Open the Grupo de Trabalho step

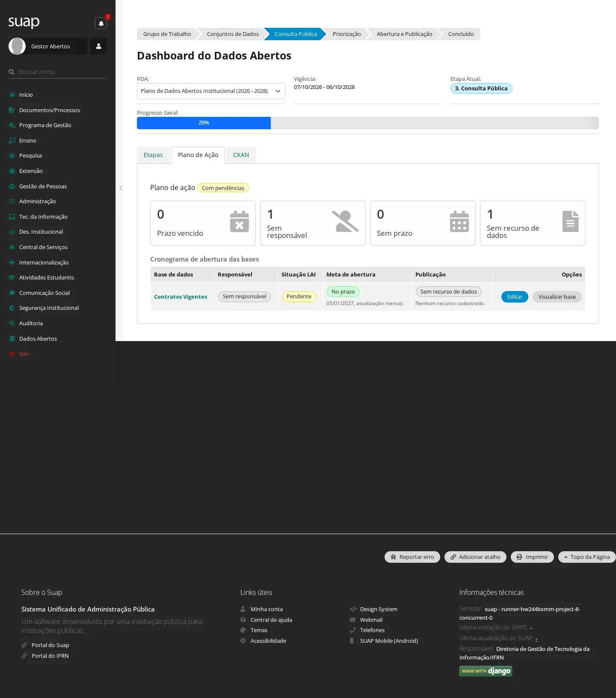click(x=167, y=34)
